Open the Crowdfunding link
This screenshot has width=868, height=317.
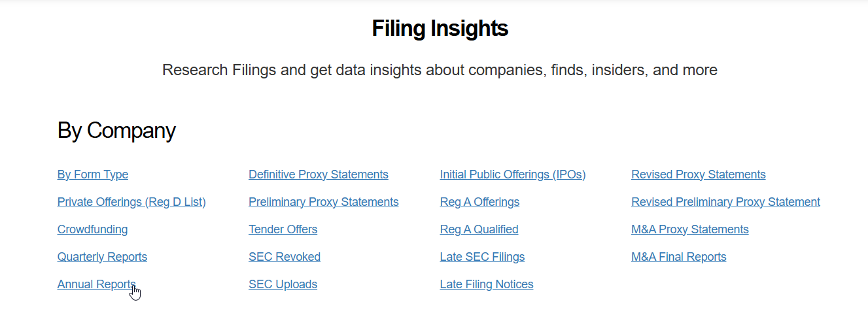pyautogui.click(x=92, y=229)
